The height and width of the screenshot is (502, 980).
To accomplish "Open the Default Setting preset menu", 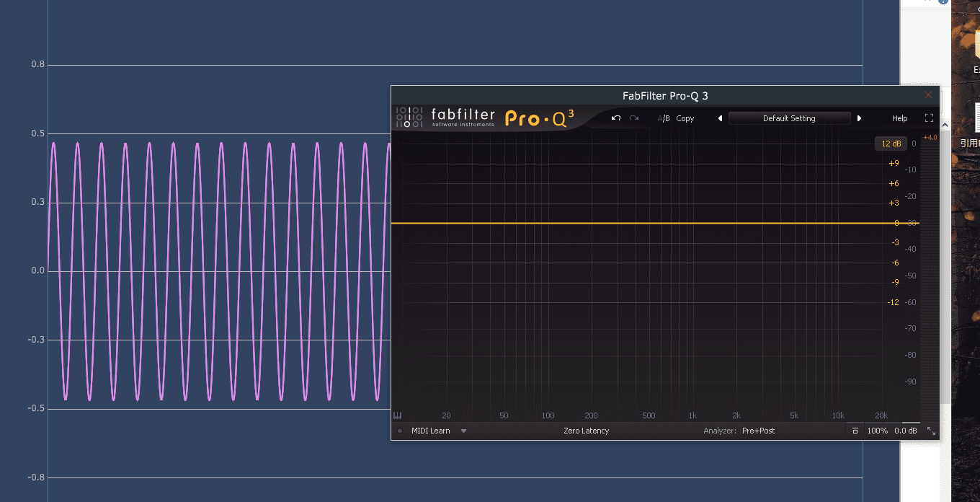I will point(789,118).
